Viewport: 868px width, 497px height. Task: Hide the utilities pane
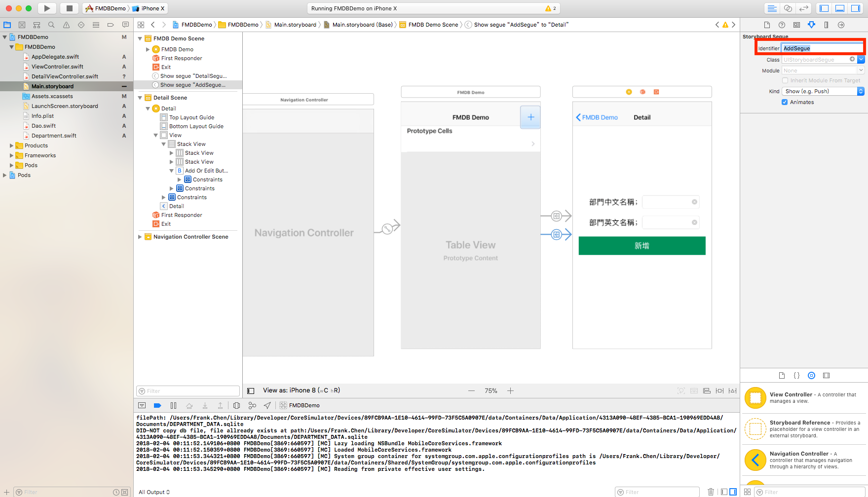(x=856, y=8)
